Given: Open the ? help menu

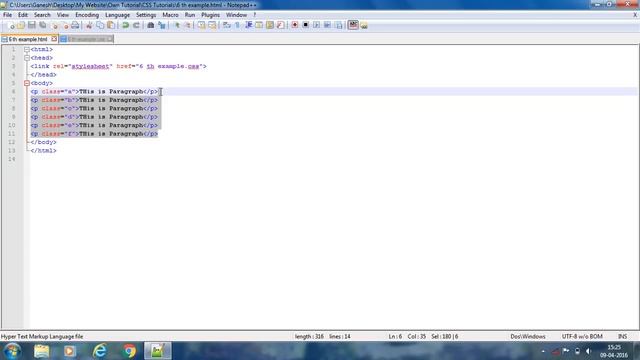Looking at the screenshot, I should 255,15.
